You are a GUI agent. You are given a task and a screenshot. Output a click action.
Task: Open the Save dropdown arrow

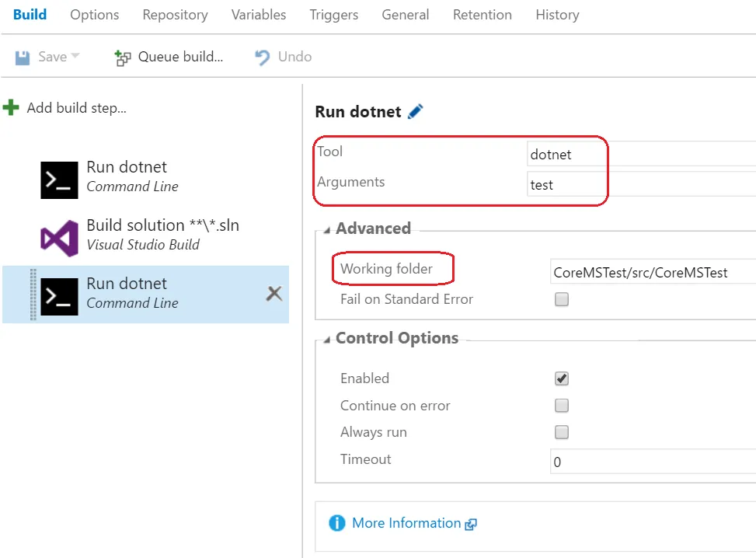tap(75, 56)
